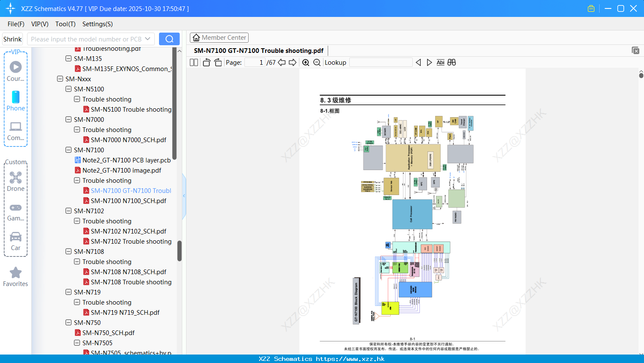
Task: Open the Settings(S) menu
Action: pos(98,24)
